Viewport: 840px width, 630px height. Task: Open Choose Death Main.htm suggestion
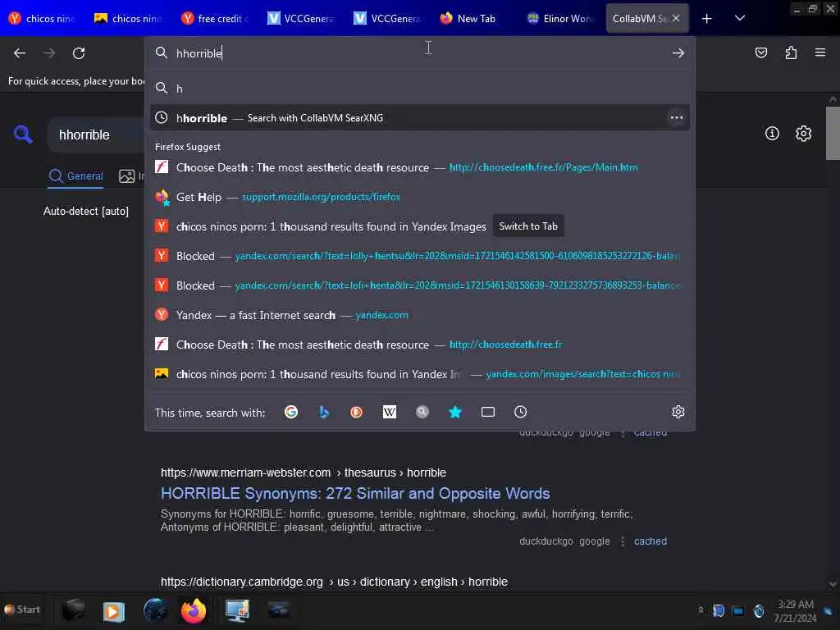(419, 167)
